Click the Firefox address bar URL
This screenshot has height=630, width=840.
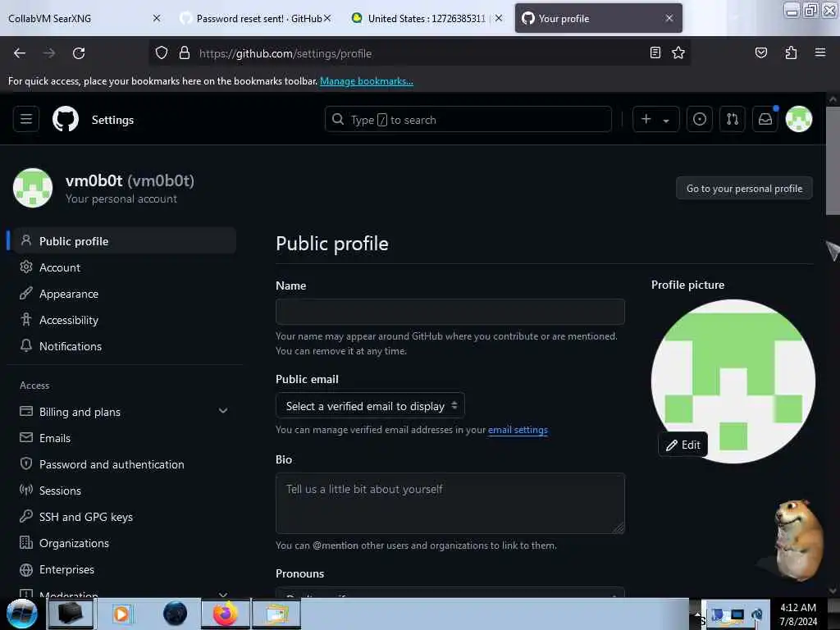[285, 53]
